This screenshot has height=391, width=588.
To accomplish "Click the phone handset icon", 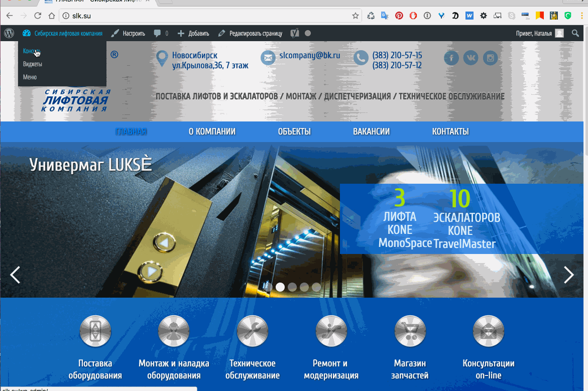I will (361, 58).
